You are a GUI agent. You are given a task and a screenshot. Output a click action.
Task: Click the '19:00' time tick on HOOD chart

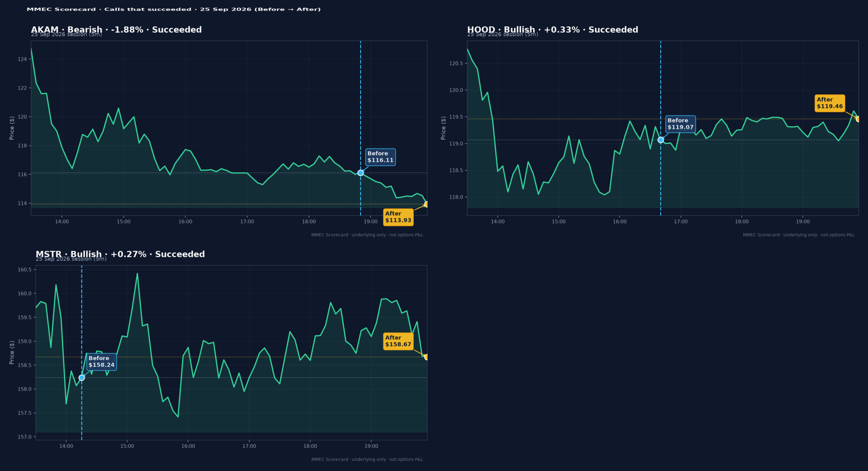pyautogui.click(x=803, y=222)
